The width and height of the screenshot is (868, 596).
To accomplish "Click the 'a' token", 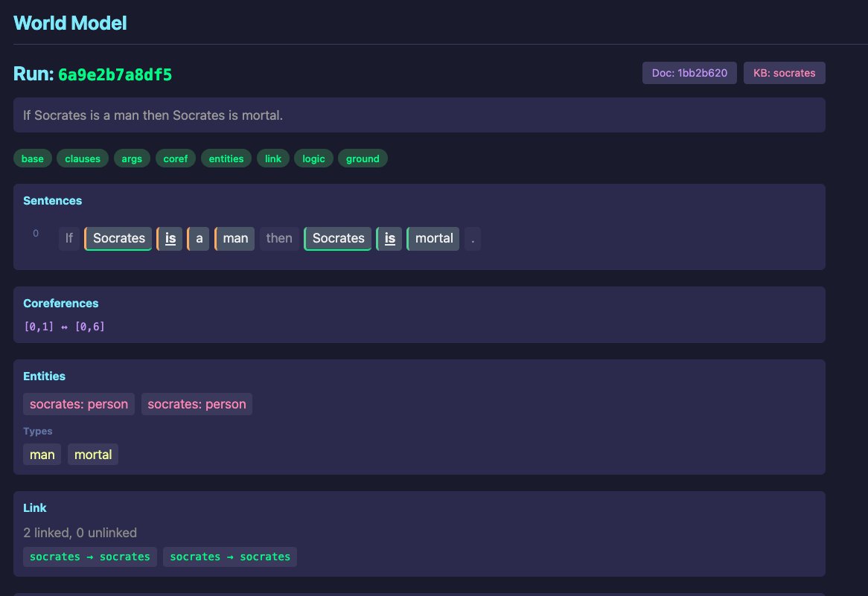I will [x=198, y=239].
